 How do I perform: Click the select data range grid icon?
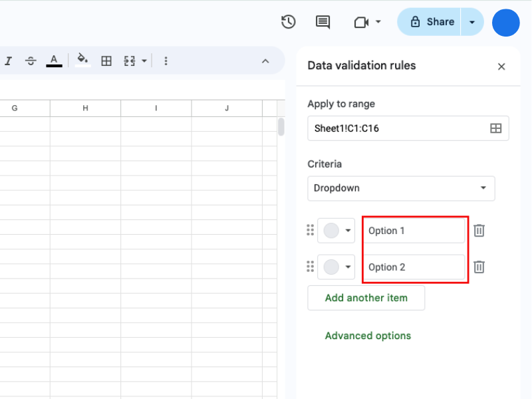495,128
